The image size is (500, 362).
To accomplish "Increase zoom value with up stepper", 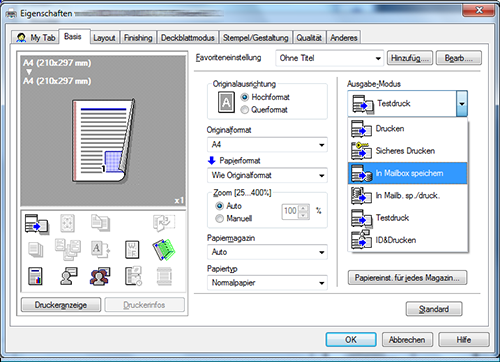I will point(304,208).
